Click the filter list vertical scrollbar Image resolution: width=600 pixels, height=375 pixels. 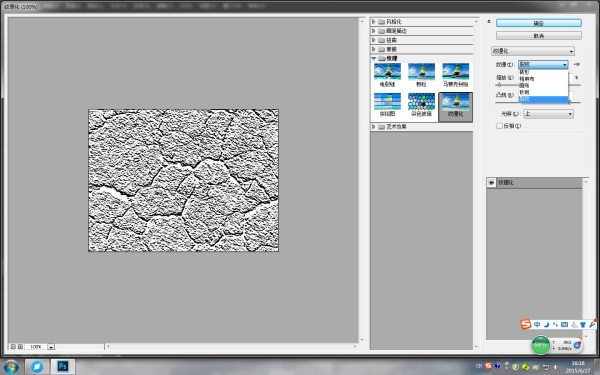click(476, 184)
